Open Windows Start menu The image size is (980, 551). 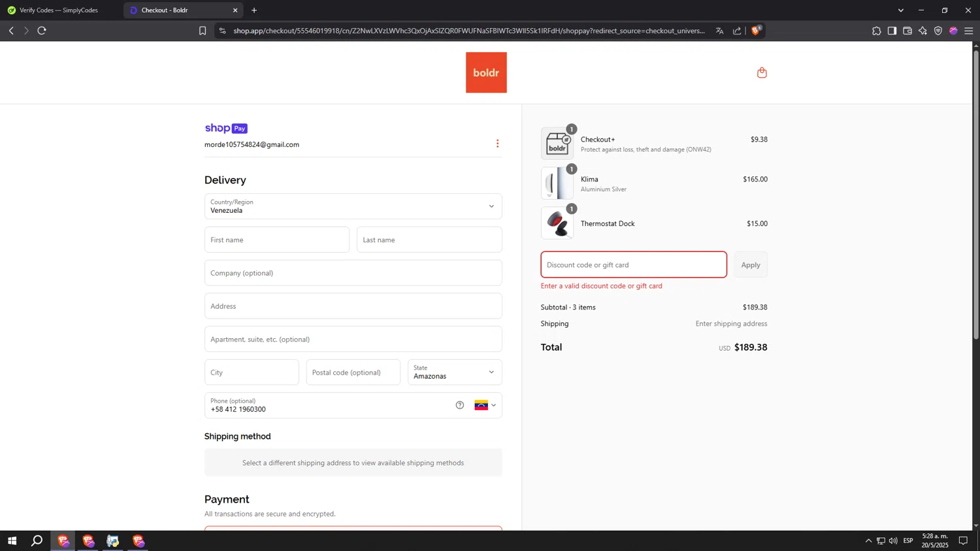click(x=12, y=541)
